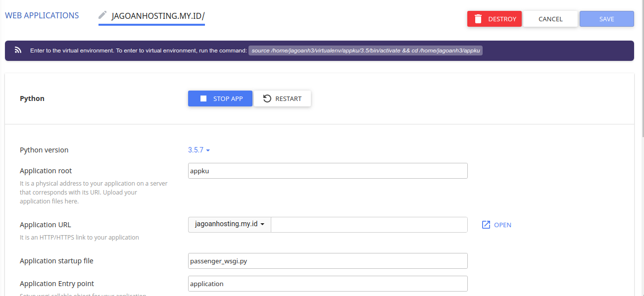Select the virtual environment source command text
644x296 pixels.
365,50
